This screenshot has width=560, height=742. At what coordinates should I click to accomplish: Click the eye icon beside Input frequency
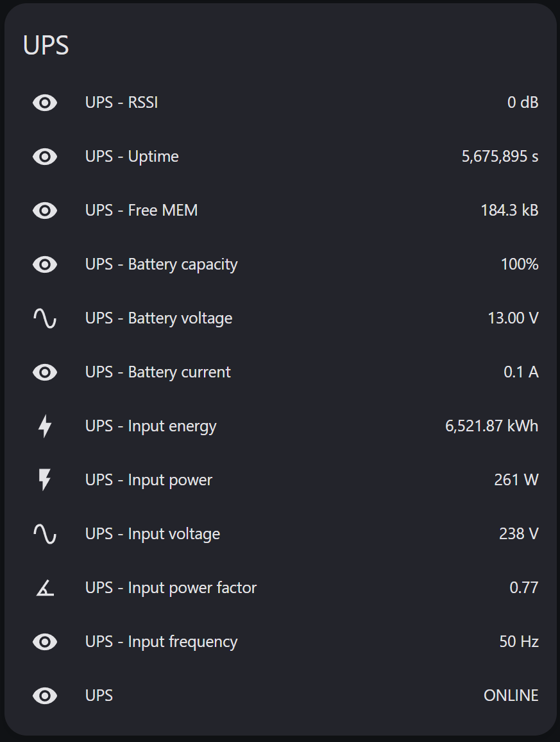pyautogui.click(x=45, y=642)
